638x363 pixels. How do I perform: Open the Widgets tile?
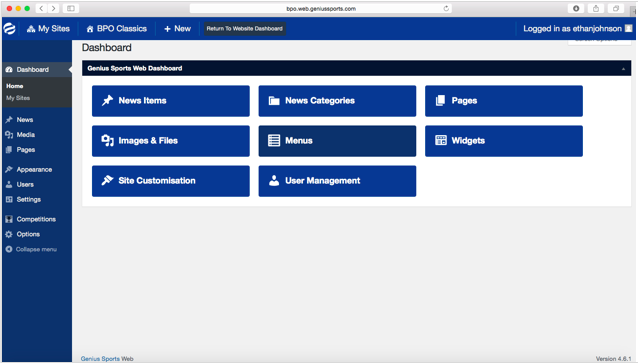point(504,141)
